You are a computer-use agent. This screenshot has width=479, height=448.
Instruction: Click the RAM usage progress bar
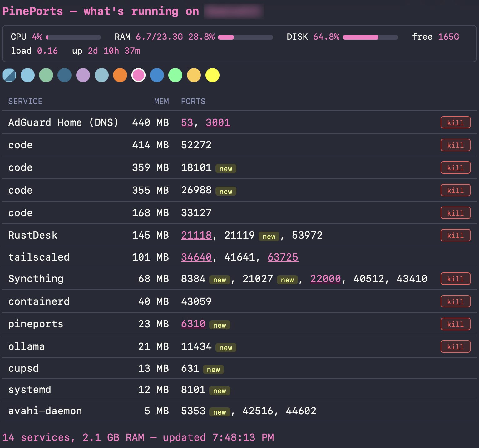245,37
